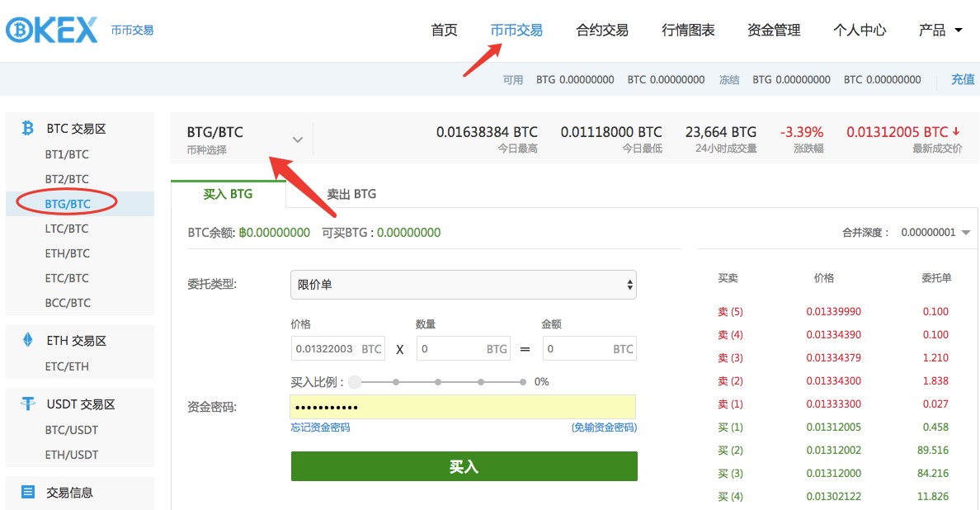
Task: Click the 今日最高 value 0.01638384 BTC
Action: point(487,132)
